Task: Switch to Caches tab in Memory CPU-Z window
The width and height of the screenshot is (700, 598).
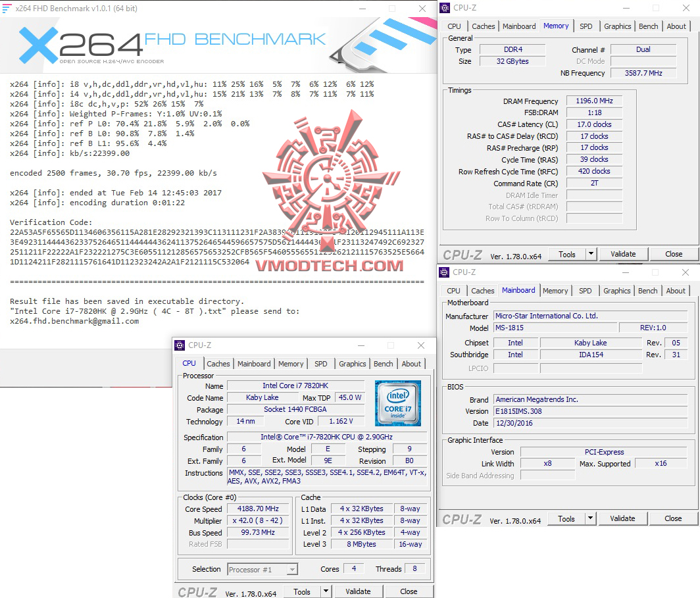Action: [x=484, y=26]
